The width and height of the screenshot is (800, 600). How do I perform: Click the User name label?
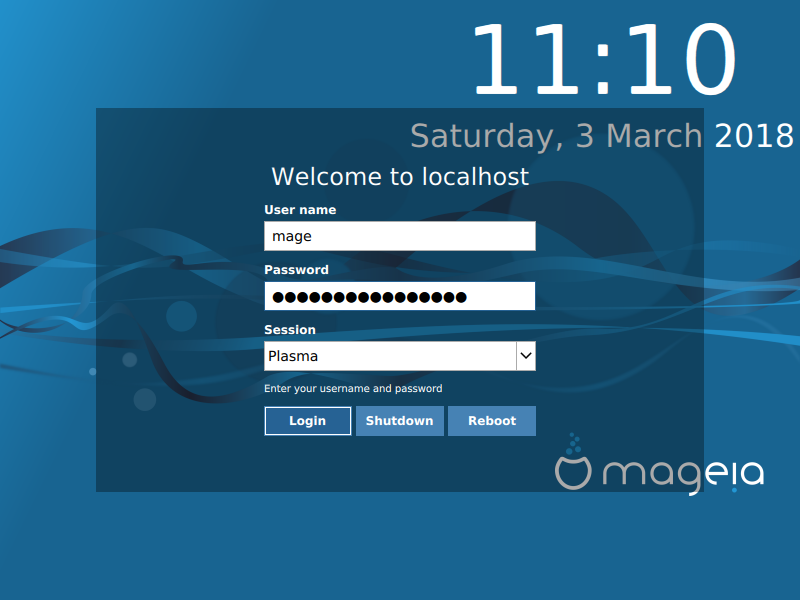[300, 210]
